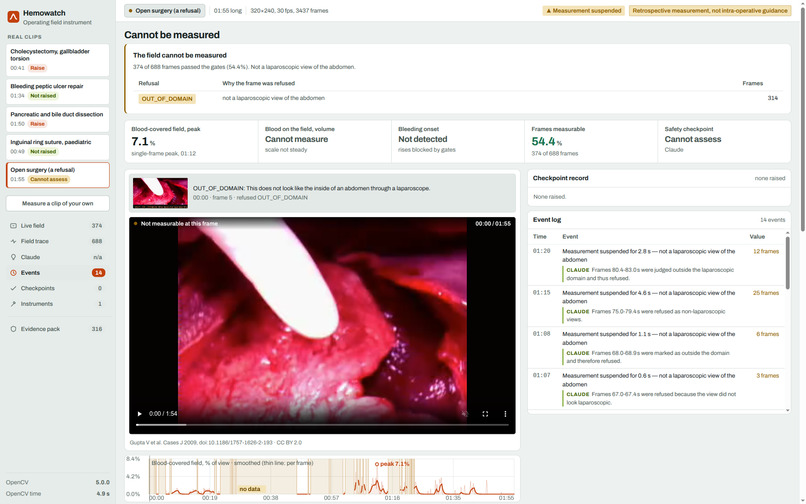Viewport: 806px width, 504px height.
Task: Click the 6 frames value
Action: coord(767,334)
